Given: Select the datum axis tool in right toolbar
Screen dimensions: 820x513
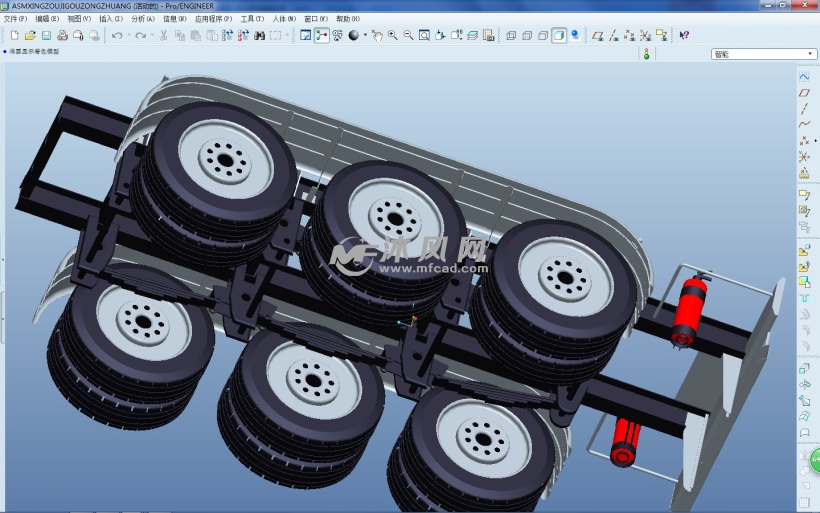Looking at the screenshot, I should tap(804, 109).
